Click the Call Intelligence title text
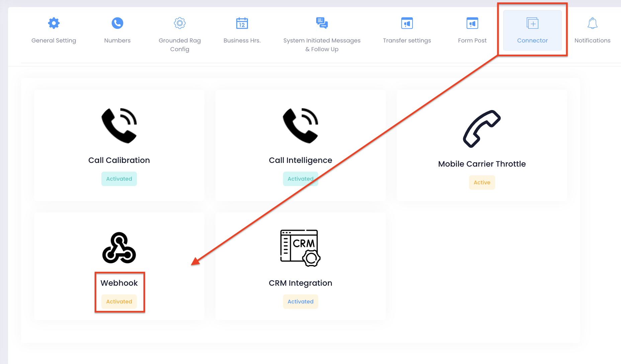This screenshot has width=621, height=364. [x=300, y=161]
